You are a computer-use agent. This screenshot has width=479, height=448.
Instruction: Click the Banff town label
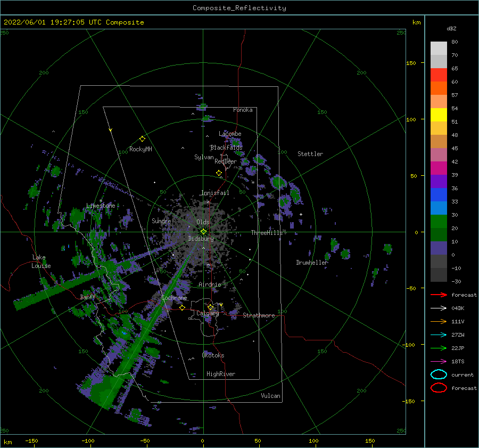(88, 297)
